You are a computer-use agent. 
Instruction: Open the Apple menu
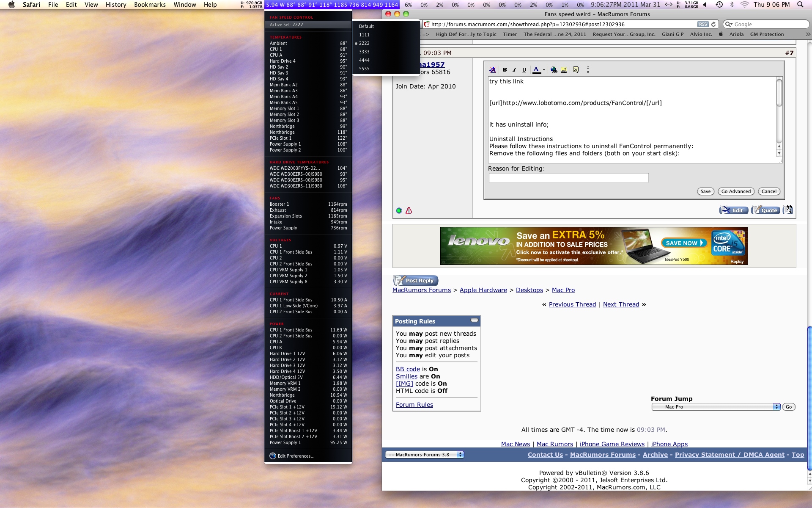click(x=11, y=5)
